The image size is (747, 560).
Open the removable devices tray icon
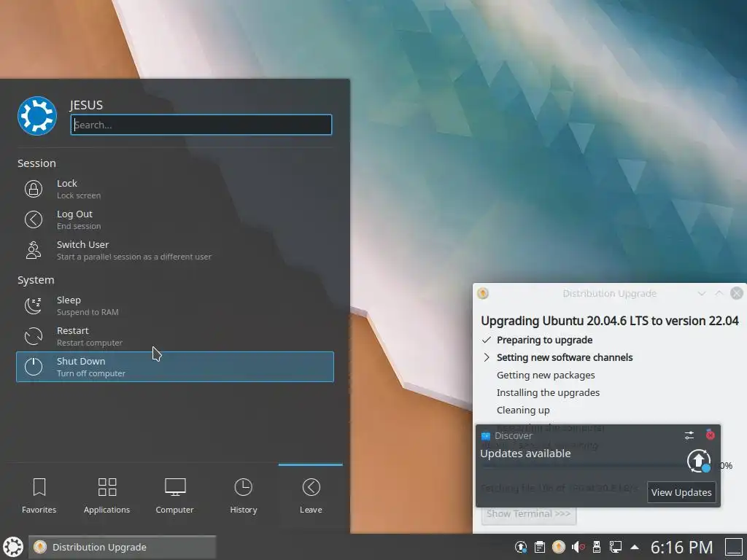coord(597,547)
